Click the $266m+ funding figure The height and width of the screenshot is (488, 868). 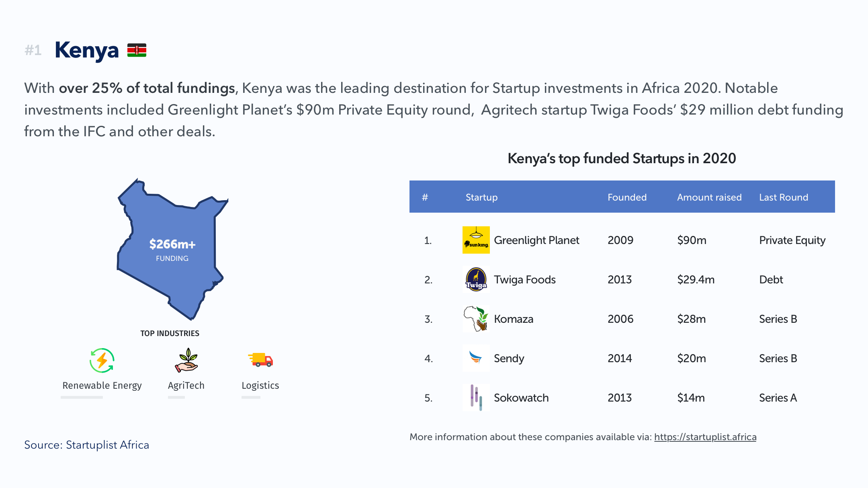172,244
